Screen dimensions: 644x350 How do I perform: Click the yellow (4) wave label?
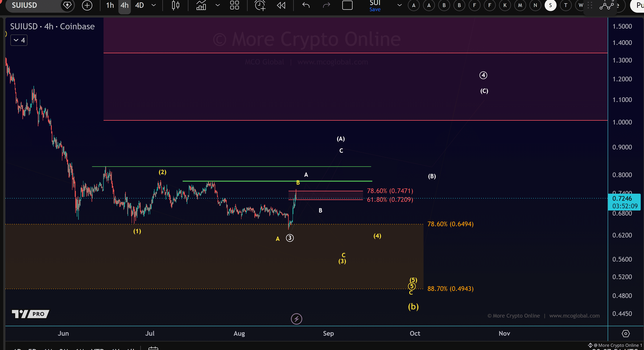tap(377, 236)
